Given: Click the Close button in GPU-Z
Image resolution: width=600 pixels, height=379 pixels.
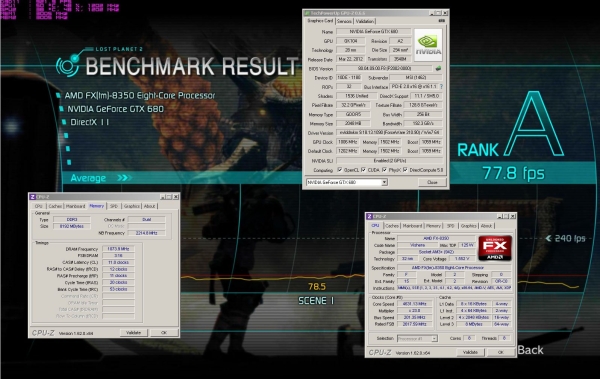Looking at the screenshot, I should click(432, 182).
